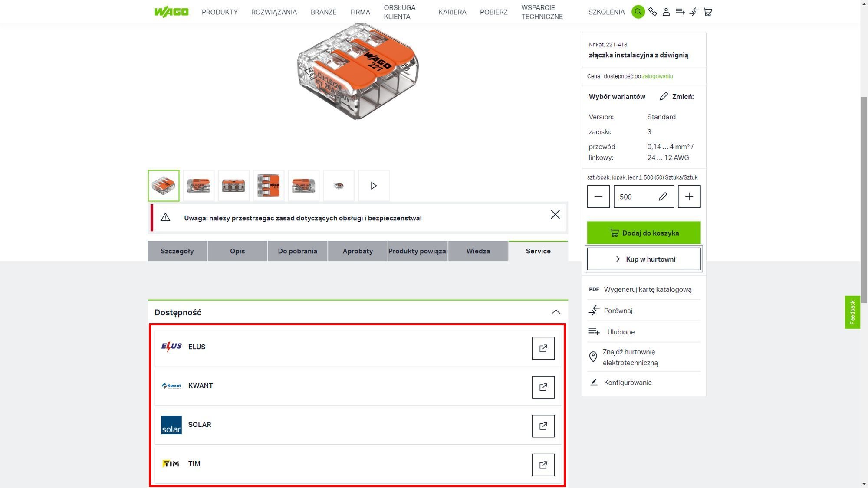Select the second product thumbnail
This screenshot has height=488, width=868.
pos(198,186)
